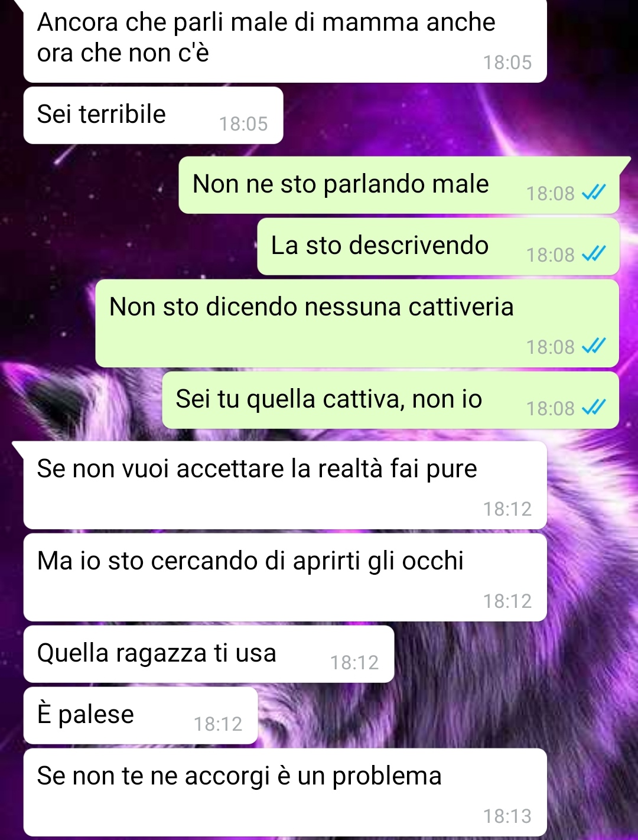Image resolution: width=638 pixels, height=840 pixels.
Task: Tap the 18:05 timestamp beside "Sei terribile"
Action: coord(243,124)
